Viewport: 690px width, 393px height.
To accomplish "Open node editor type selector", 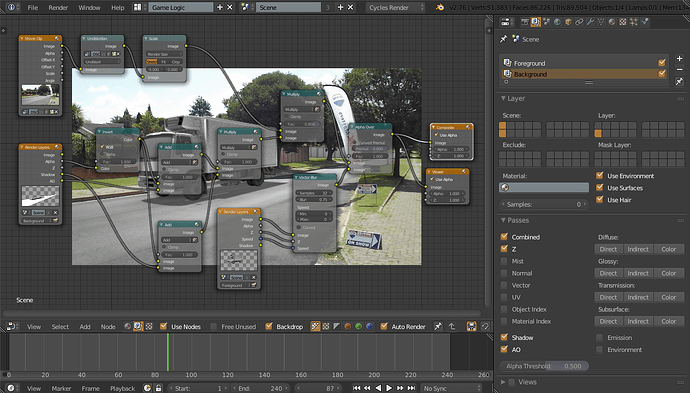I will tap(11, 327).
